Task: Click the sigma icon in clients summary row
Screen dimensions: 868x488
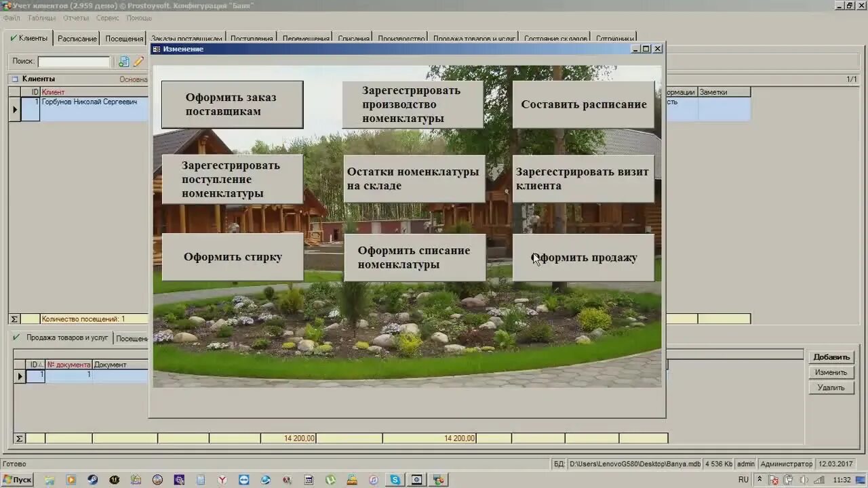Action: 14,319
